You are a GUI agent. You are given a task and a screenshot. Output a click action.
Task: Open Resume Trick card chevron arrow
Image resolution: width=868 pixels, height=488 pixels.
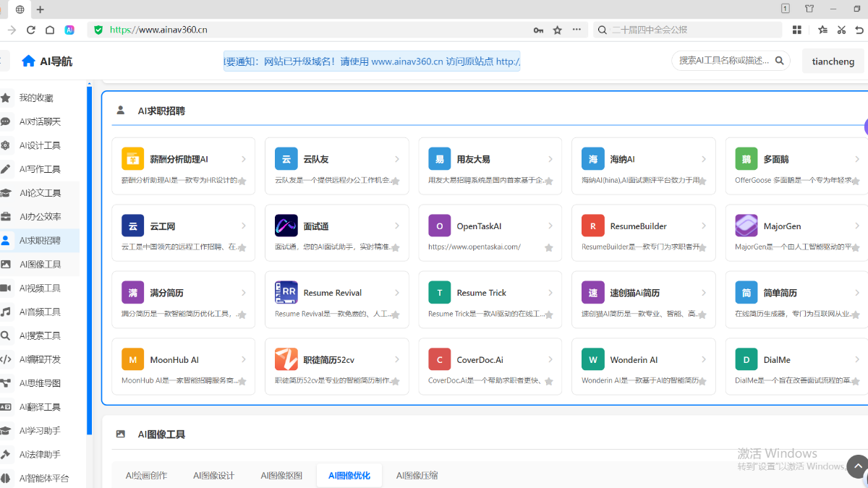pyautogui.click(x=550, y=292)
